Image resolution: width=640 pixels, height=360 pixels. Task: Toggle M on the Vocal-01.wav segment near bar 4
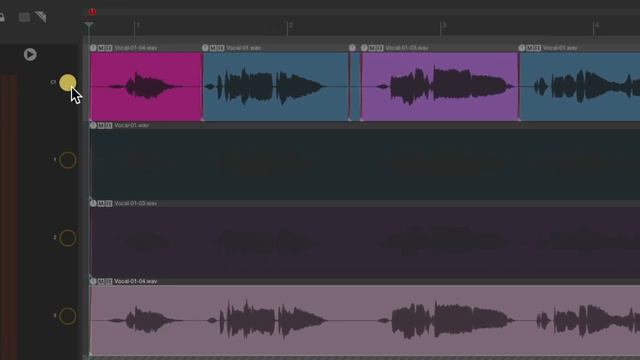pyautogui.click(x=530, y=48)
